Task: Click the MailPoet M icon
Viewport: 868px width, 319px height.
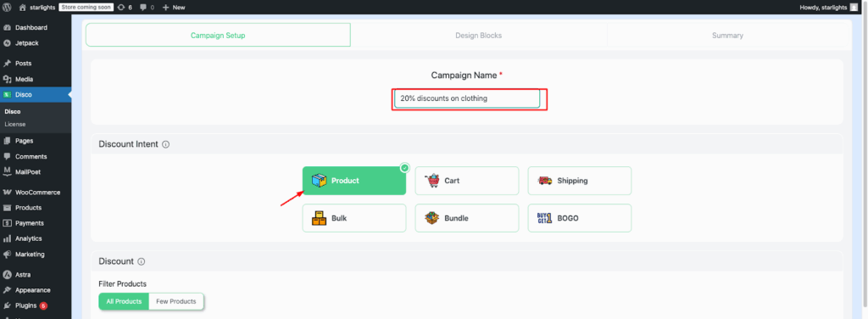Action: click(7, 171)
